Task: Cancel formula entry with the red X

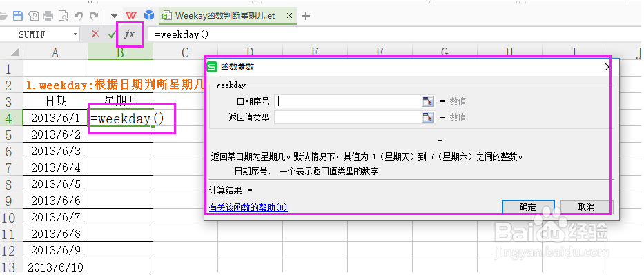Action: click(95, 34)
